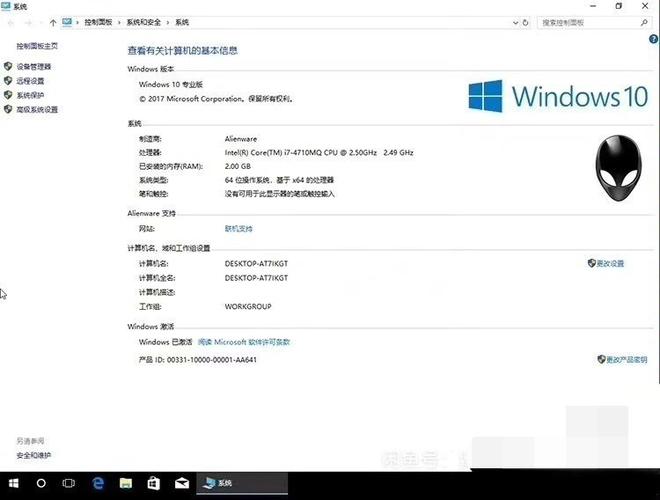
Task: Click the shield icon beside 设备管理器
Action: pos(8,66)
